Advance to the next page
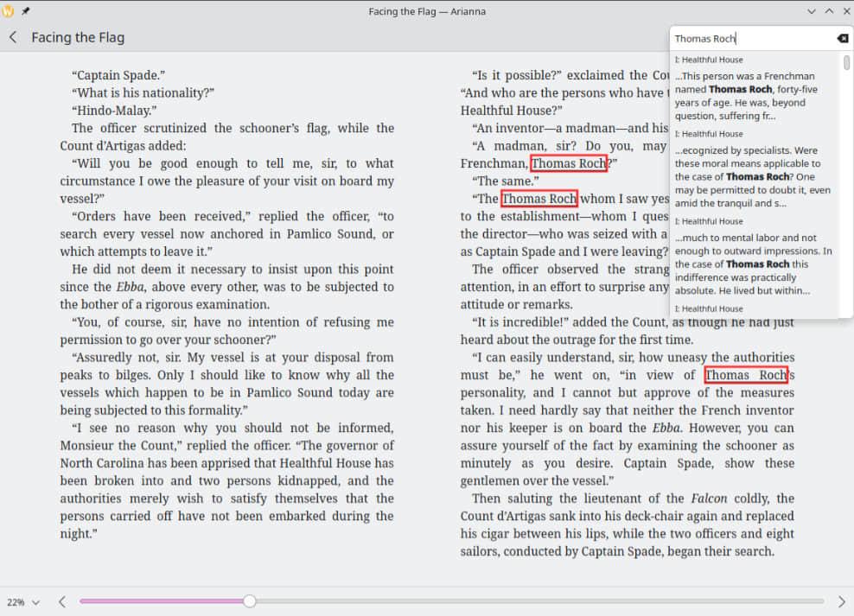Viewport: 854px width, 616px height. point(842,601)
